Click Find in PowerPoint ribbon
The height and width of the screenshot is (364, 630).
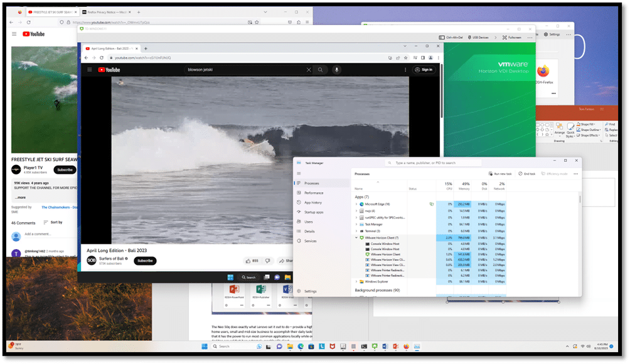[x=610, y=124]
